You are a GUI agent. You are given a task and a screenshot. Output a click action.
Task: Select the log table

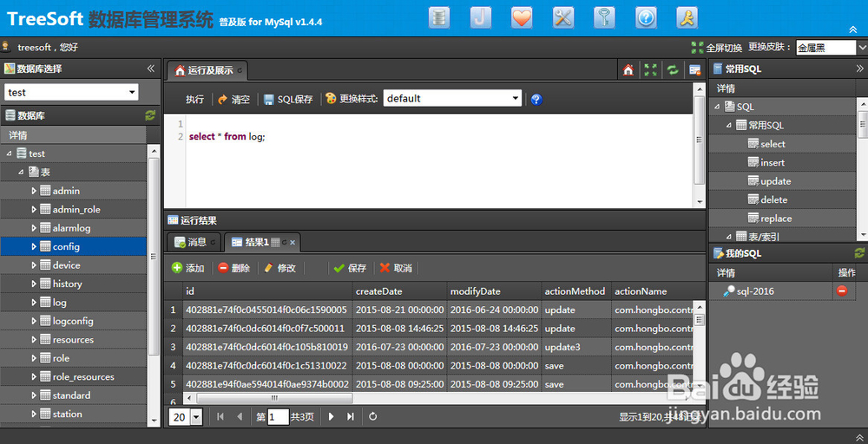tap(59, 303)
